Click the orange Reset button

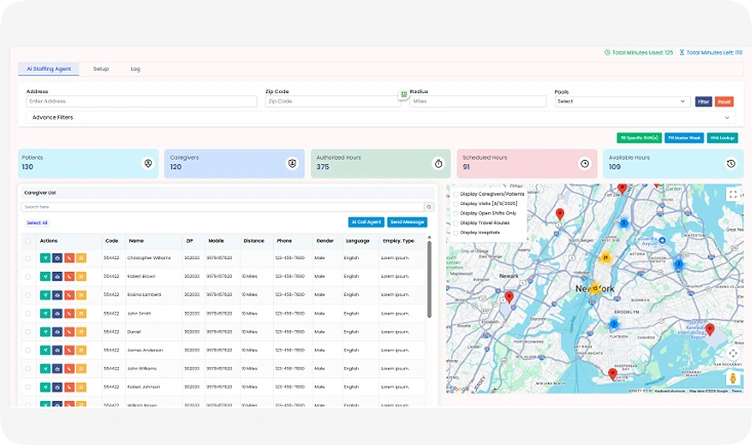click(x=724, y=102)
